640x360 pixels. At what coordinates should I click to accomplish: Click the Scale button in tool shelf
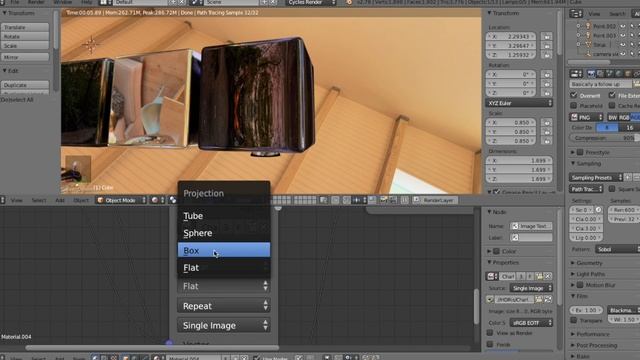click(x=25, y=46)
